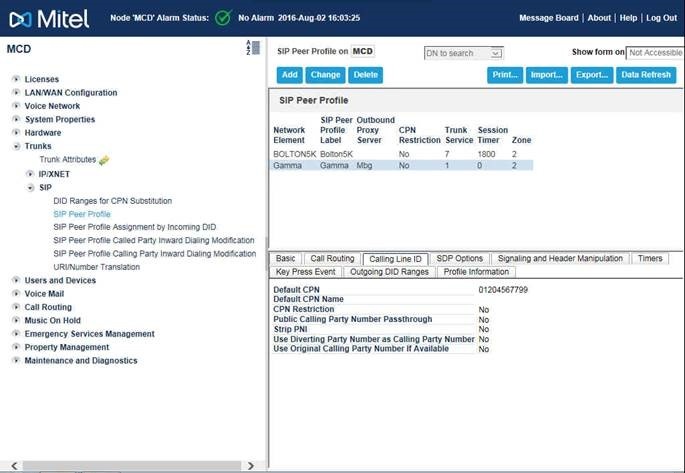Expand the Voice Network node
The width and height of the screenshot is (685, 473).
click(x=16, y=106)
